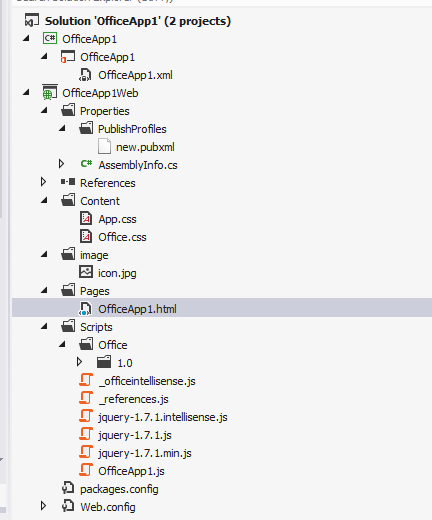Select AssemblyInfo.cs file name
Image resolution: width=432 pixels, height=520 pixels.
pyautogui.click(x=138, y=165)
